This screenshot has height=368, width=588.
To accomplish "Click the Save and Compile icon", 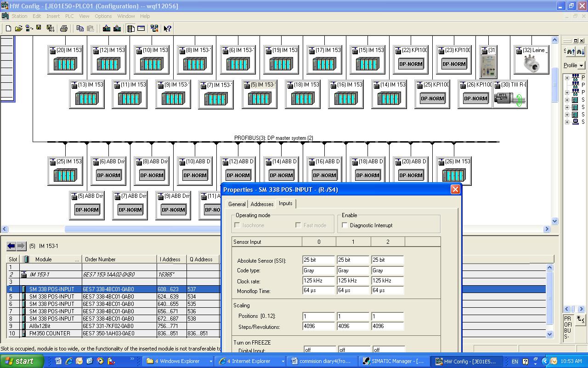I will [x=50, y=29].
